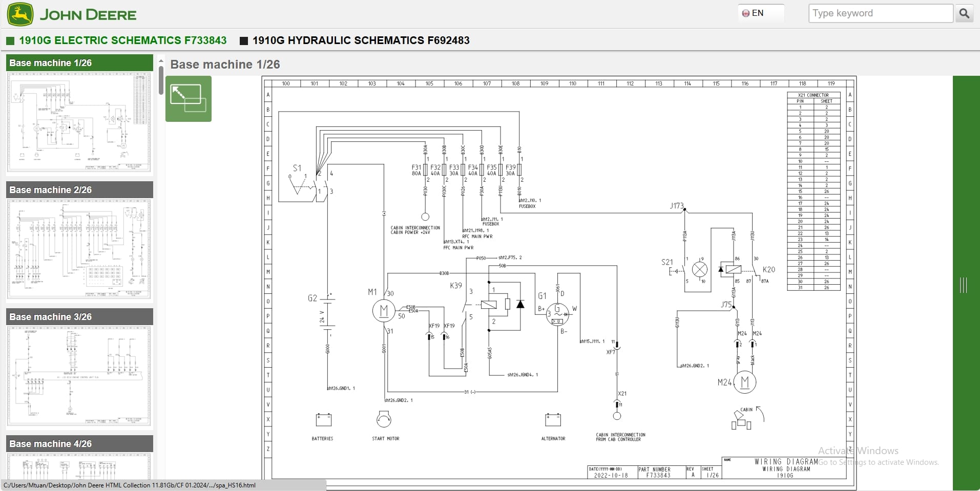Image resolution: width=980 pixels, height=491 pixels.
Task: Open the EN language selector
Action: (761, 13)
